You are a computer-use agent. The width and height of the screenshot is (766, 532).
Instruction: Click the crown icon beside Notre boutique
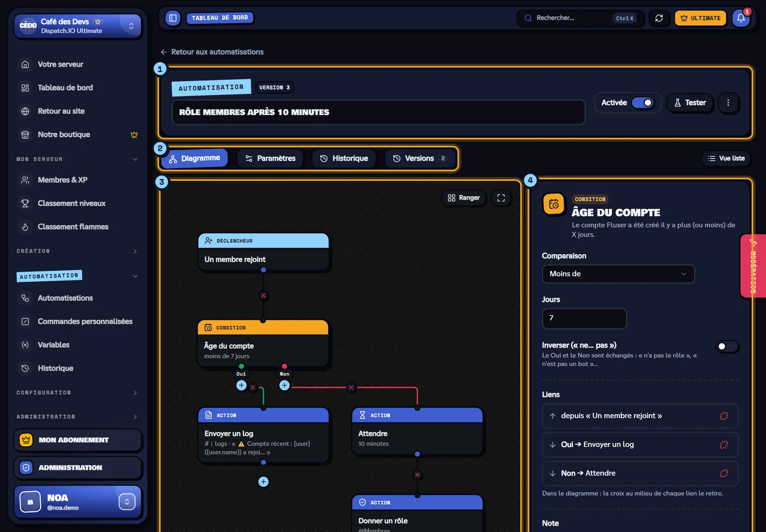coord(134,135)
